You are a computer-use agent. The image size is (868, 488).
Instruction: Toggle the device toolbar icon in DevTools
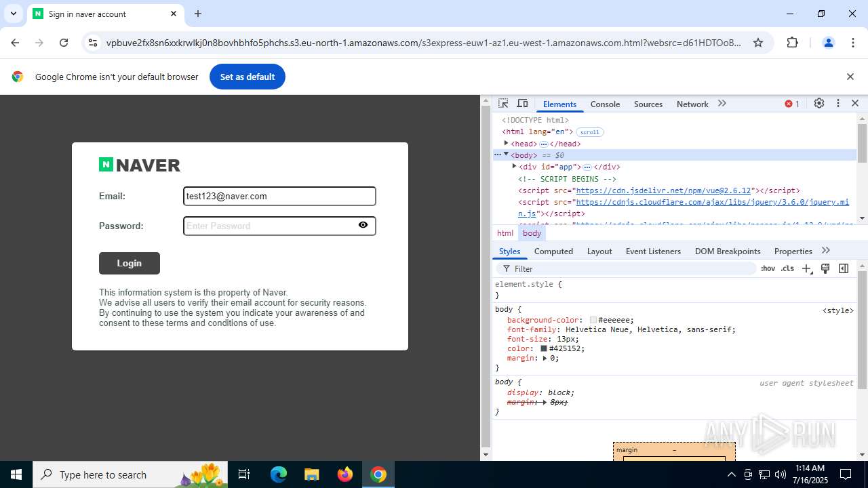(522, 104)
